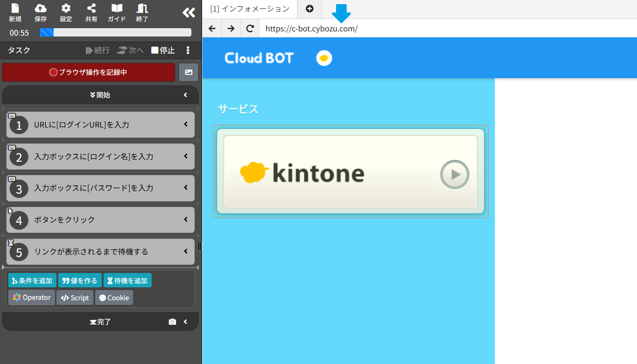Expand the 完了 section arrow

[x=185, y=322]
